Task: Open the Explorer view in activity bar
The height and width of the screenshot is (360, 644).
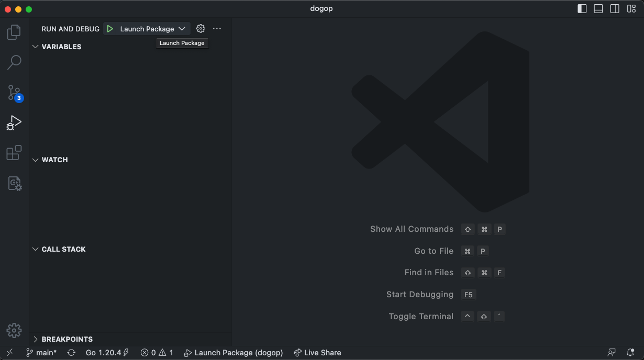Action: (14, 32)
